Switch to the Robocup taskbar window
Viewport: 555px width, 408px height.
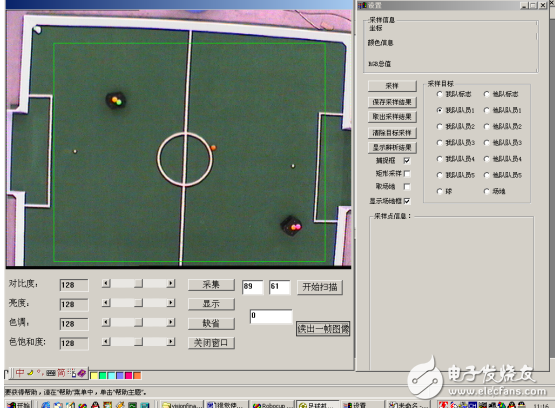coord(271,404)
